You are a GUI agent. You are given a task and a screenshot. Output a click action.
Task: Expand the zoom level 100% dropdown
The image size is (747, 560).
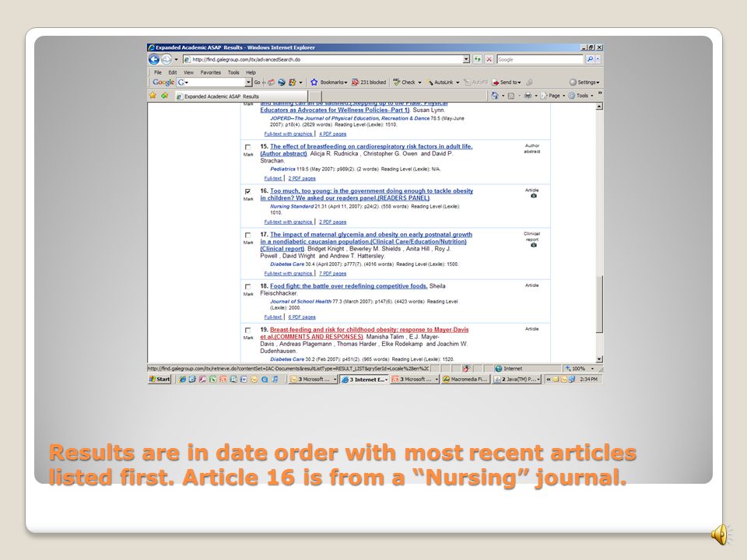click(592, 369)
